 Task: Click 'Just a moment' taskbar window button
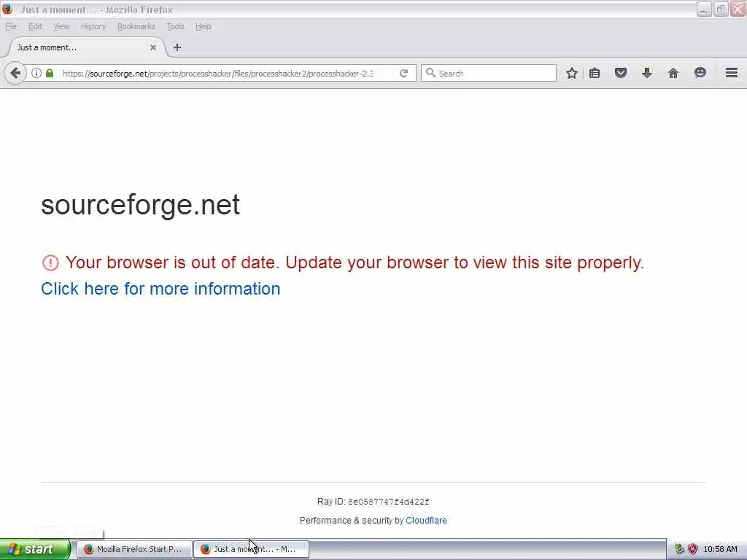click(x=251, y=549)
